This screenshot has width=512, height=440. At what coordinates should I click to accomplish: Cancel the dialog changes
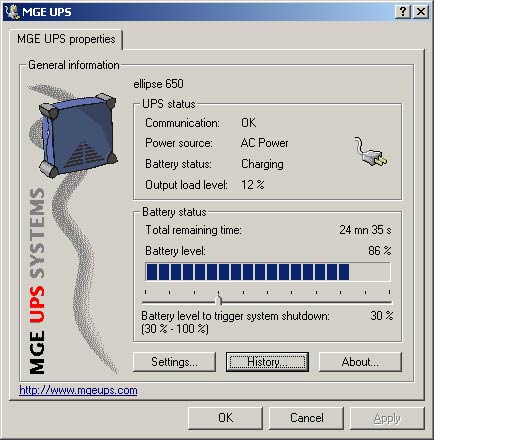(x=306, y=418)
